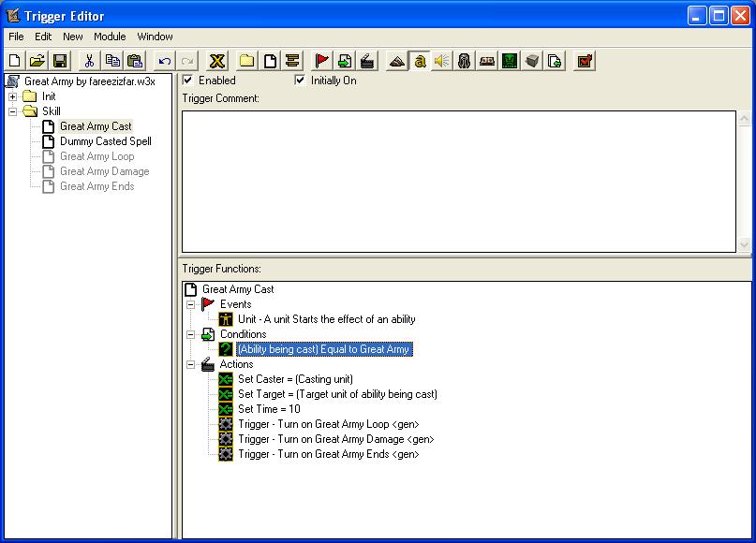This screenshot has height=543, width=756.
Task: Select the Actions header in functions
Action: pos(236,364)
